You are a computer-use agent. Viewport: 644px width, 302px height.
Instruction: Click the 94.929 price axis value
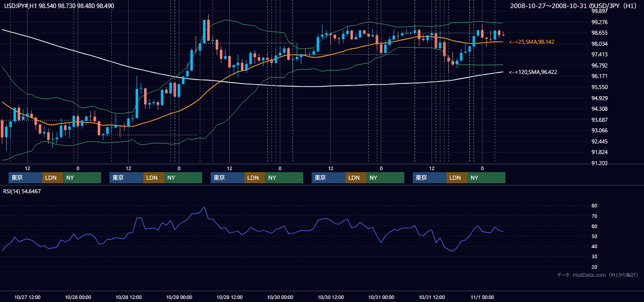[x=599, y=98]
